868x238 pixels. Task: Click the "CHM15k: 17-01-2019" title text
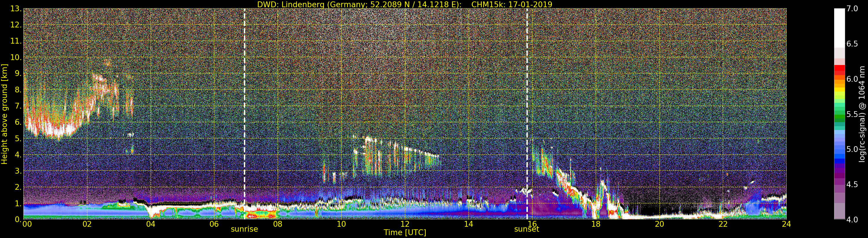pyautogui.click(x=512, y=4)
